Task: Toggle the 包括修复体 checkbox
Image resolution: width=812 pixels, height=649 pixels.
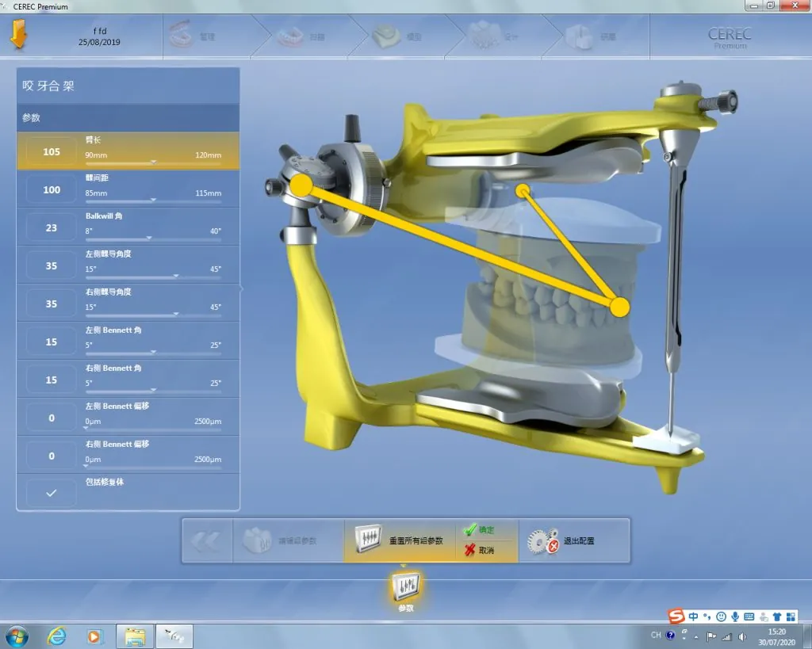Action: click(52, 493)
